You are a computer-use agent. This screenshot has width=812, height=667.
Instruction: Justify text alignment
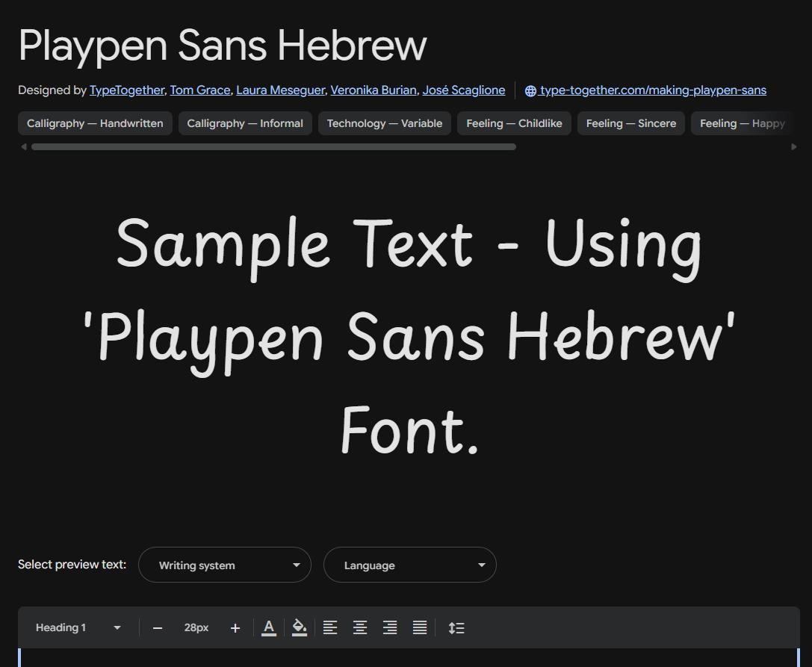420,627
